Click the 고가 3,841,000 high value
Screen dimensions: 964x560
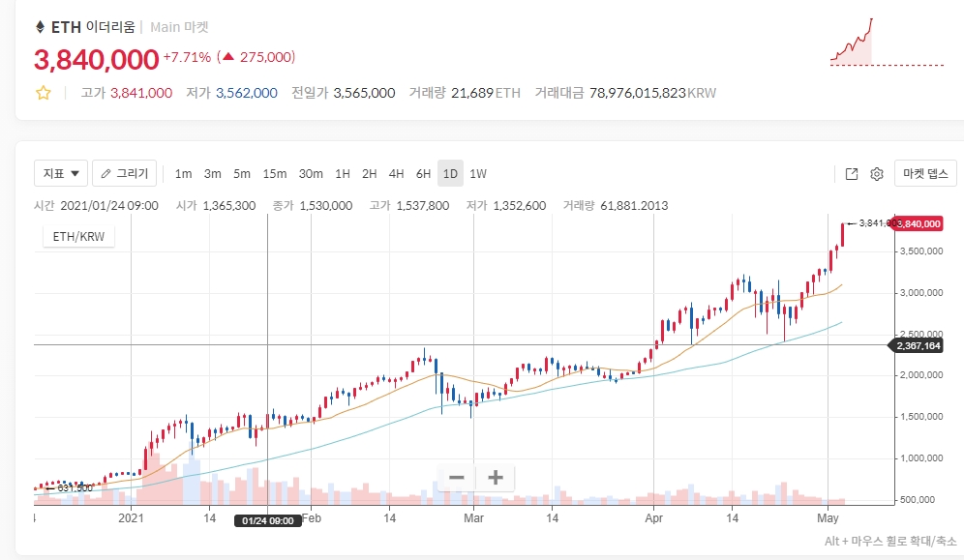pyautogui.click(x=127, y=93)
